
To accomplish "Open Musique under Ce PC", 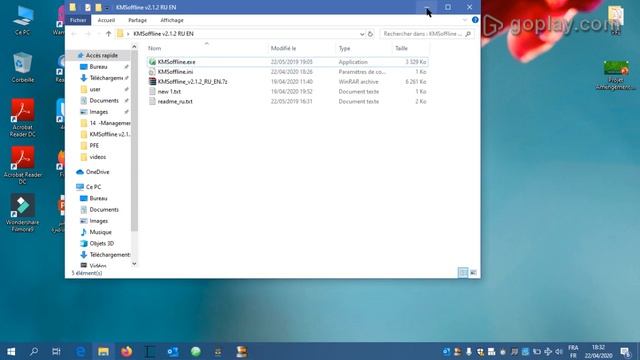I will tap(100, 232).
